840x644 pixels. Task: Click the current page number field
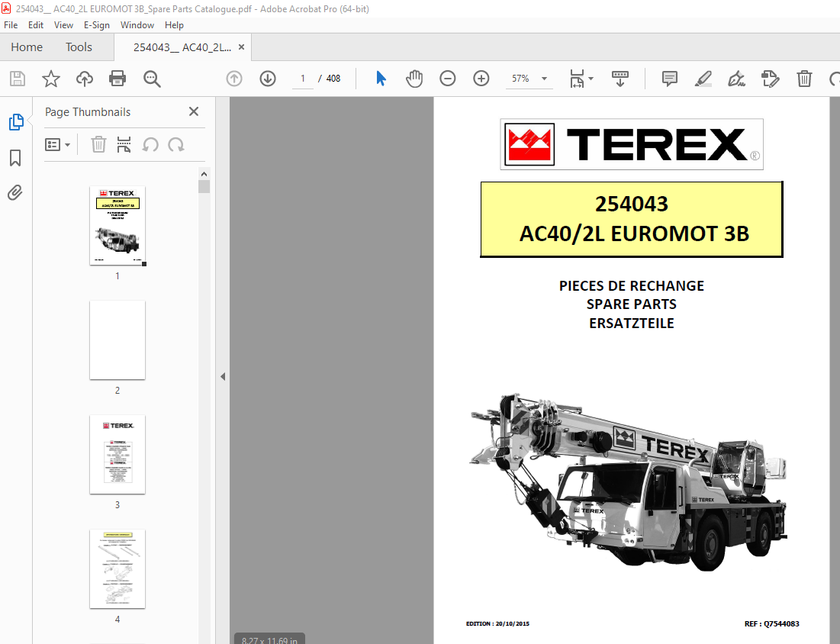click(303, 79)
